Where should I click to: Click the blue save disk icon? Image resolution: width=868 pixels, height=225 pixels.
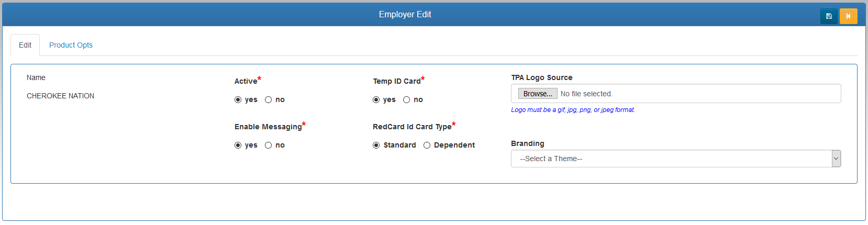tap(829, 16)
